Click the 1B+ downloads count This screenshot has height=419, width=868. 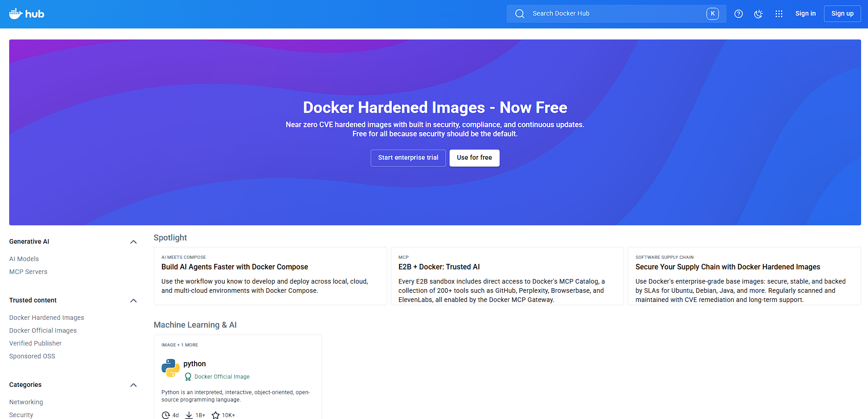[x=200, y=415]
